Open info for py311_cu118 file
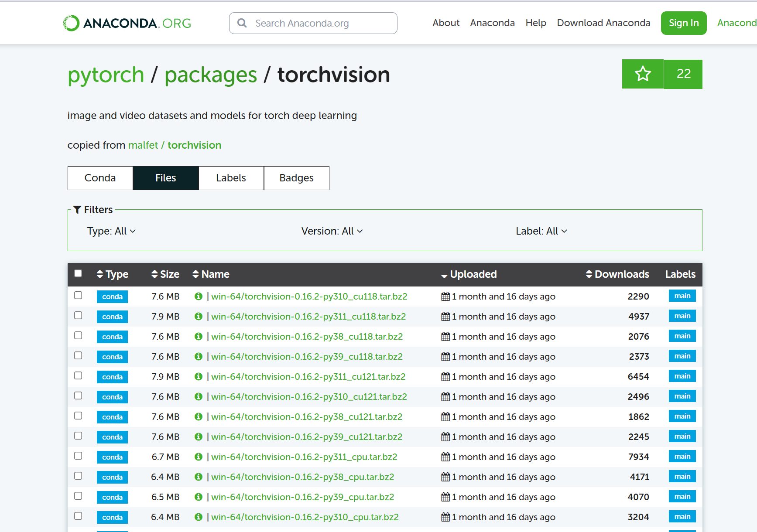The height and width of the screenshot is (532, 757). pos(199,317)
